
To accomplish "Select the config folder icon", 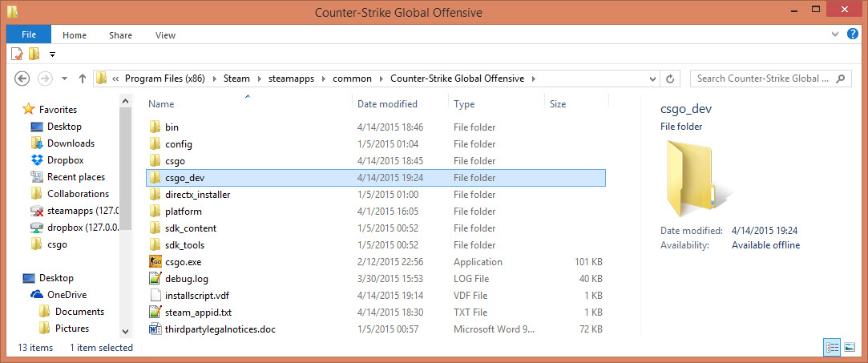I will pyautogui.click(x=155, y=144).
